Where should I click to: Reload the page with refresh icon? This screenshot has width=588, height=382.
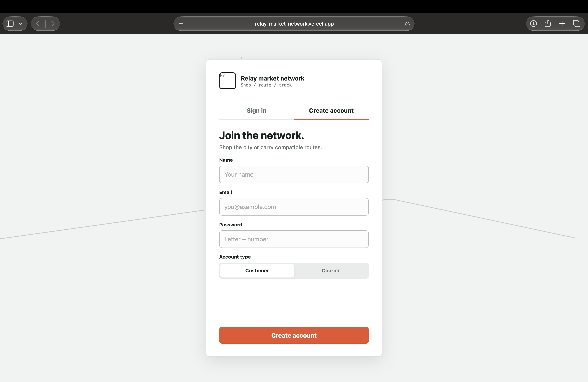[x=407, y=24]
